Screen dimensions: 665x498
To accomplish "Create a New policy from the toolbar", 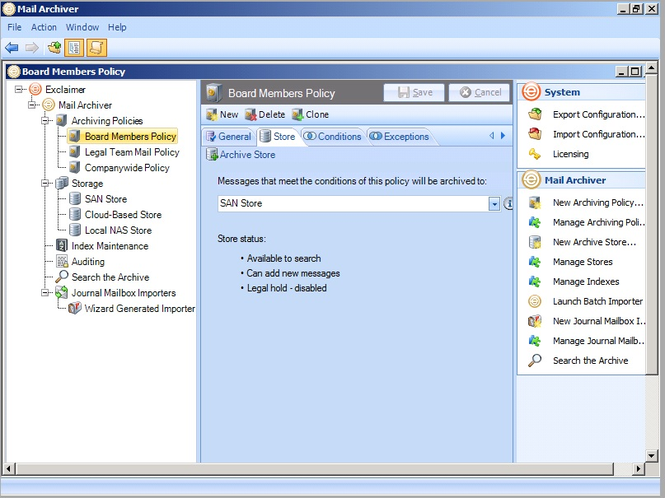I will (x=222, y=115).
